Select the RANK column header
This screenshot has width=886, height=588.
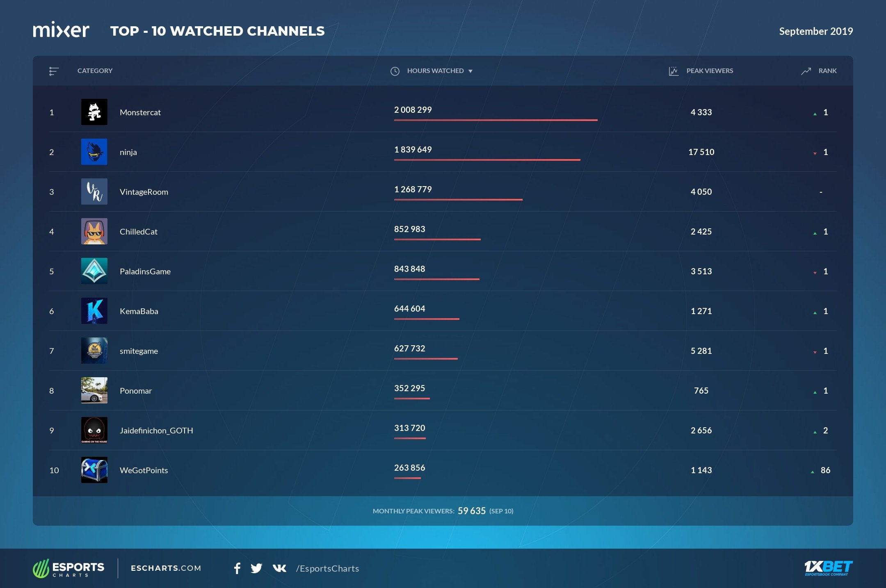827,71
